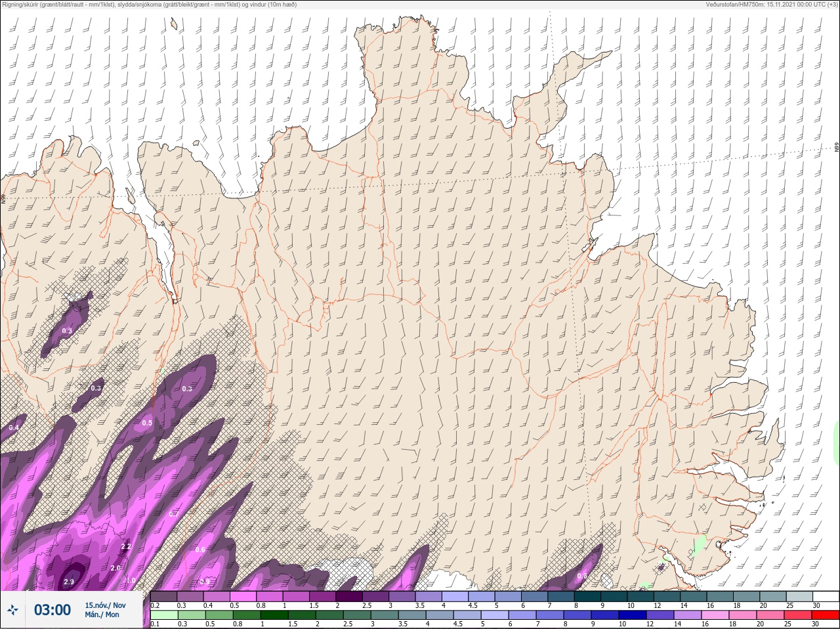The height and width of the screenshot is (629, 840).
Task: Click the 0.4 snowfall value near west edge
Action: pyautogui.click(x=14, y=427)
